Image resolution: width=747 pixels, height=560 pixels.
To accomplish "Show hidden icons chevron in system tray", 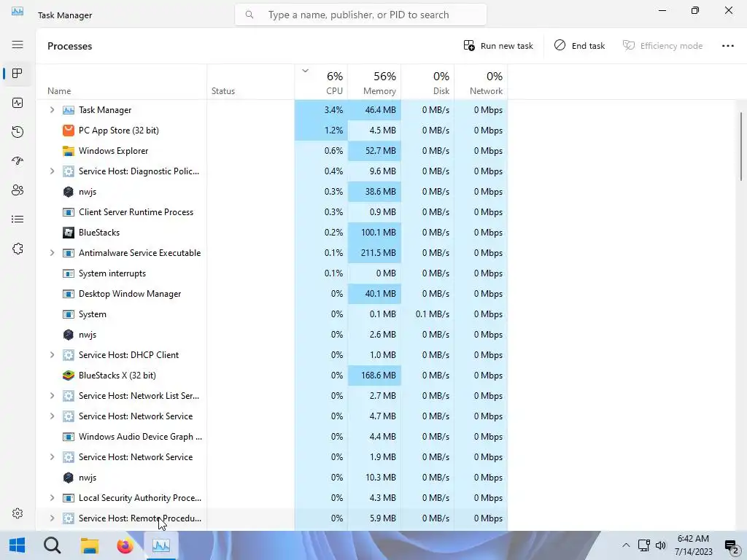I will pos(626,545).
